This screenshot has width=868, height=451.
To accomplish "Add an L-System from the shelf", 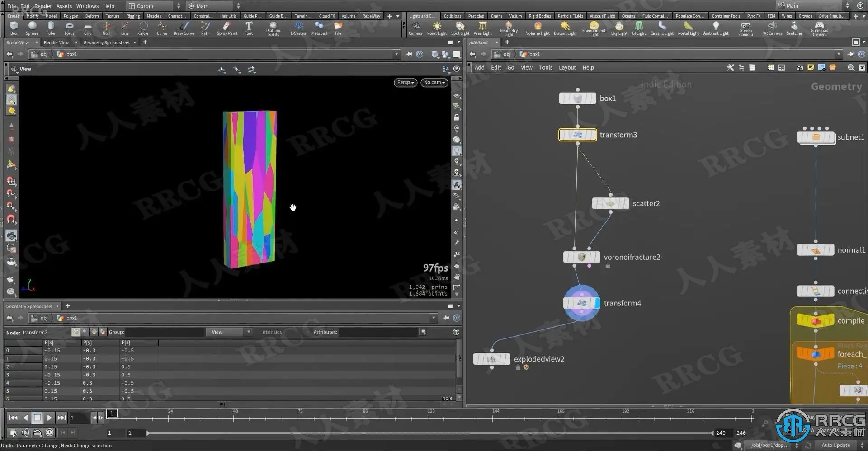I will (298, 28).
